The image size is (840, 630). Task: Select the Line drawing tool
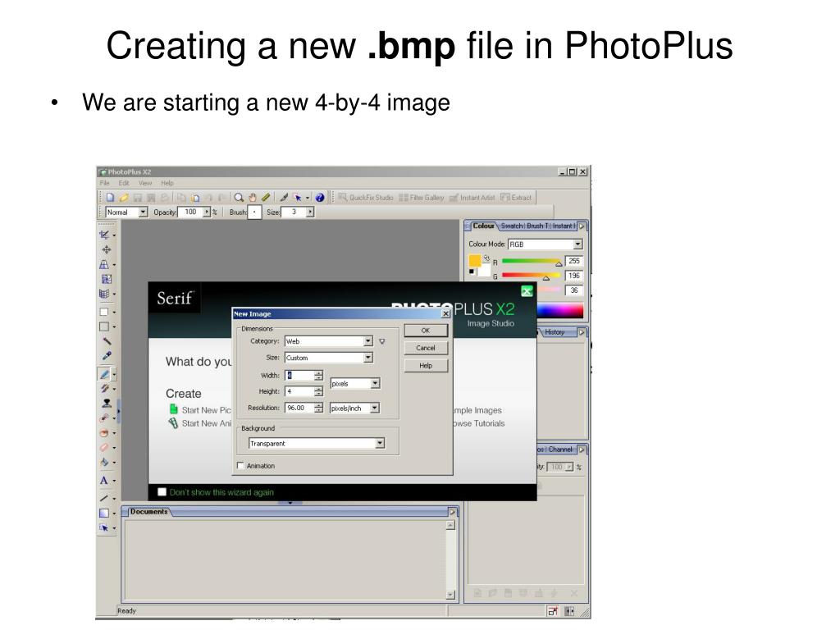(x=104, y=498)
